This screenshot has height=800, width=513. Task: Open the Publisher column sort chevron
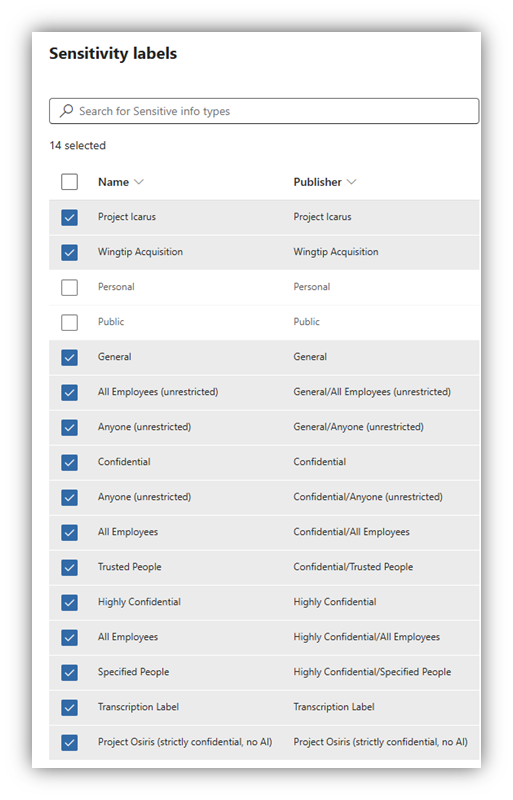pos(351,182)
